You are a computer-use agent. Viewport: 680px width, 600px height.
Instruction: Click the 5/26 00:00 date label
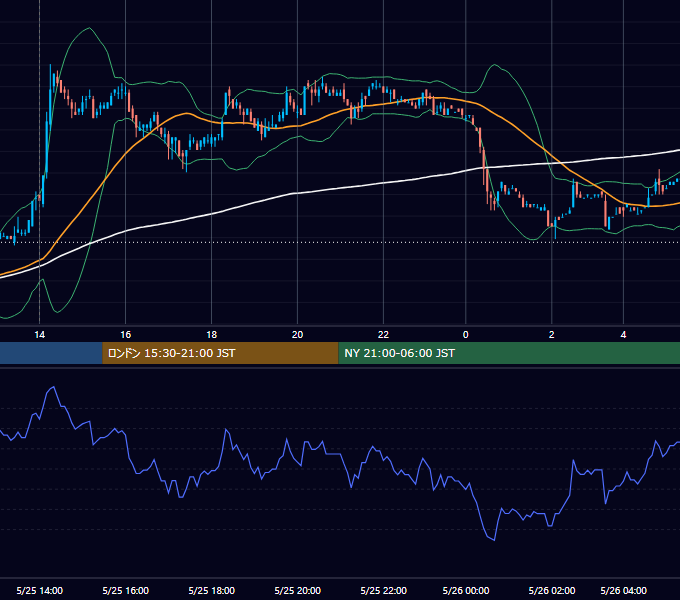click(466, 590)
